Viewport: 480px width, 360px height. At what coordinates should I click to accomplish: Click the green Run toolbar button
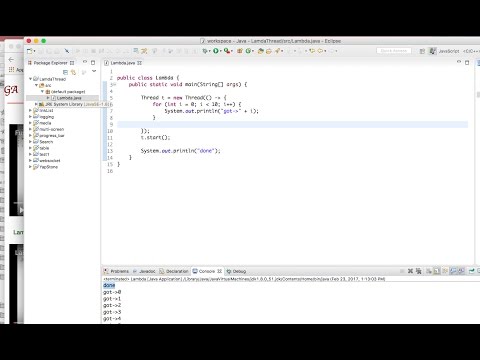tap(216, 51)
